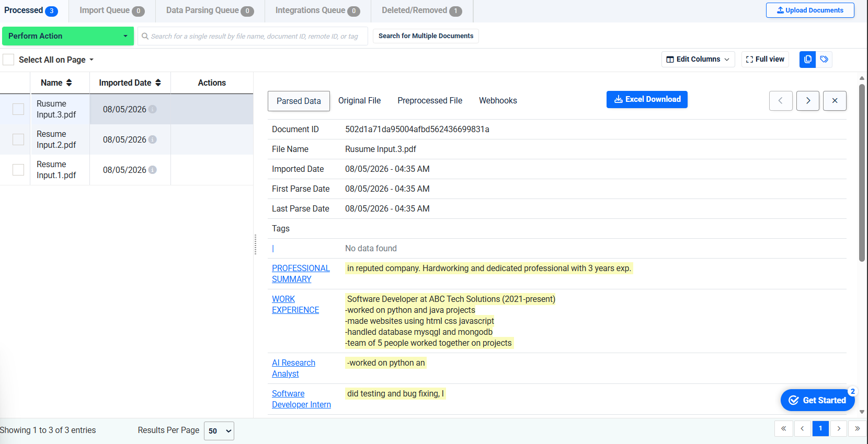Open the Data Parsing Queue tab
The height and width of the screenshot is (444, 868).
point(210,10)
